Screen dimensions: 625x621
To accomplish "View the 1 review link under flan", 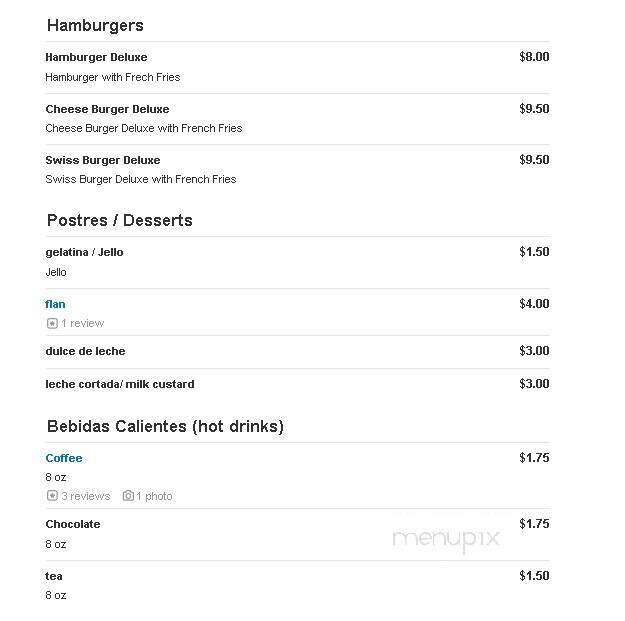I will pyautogui.click(x=83, y=323).
